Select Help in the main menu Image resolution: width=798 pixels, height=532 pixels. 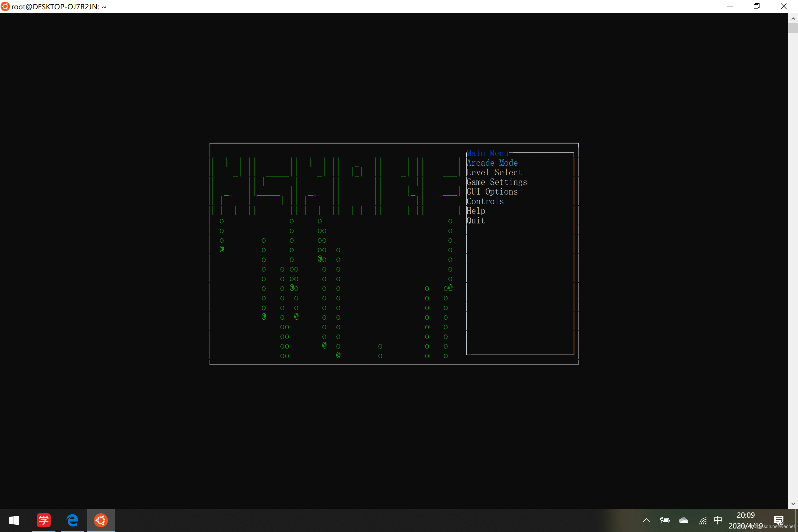[x=476, y=211]
